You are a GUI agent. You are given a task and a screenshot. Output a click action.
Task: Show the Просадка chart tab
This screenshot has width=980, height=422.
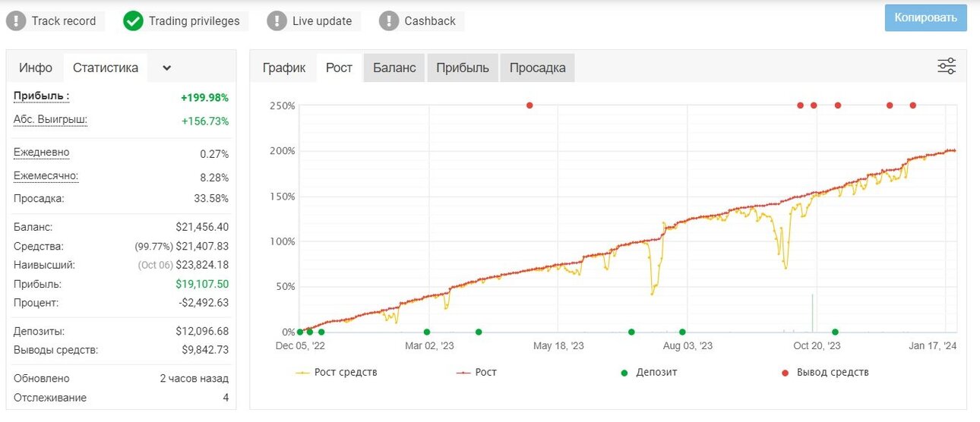pyautogui.click(x=538, y=68)
